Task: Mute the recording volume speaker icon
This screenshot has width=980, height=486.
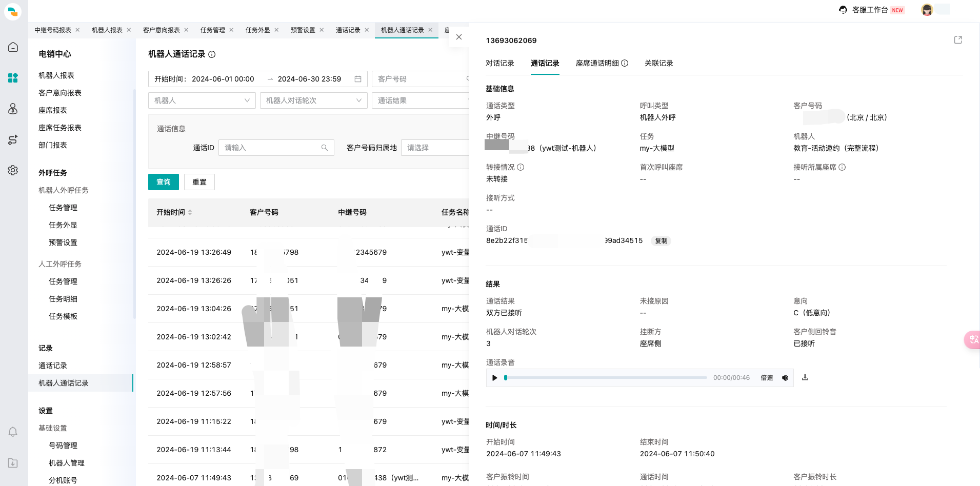Action: (785, 378)
